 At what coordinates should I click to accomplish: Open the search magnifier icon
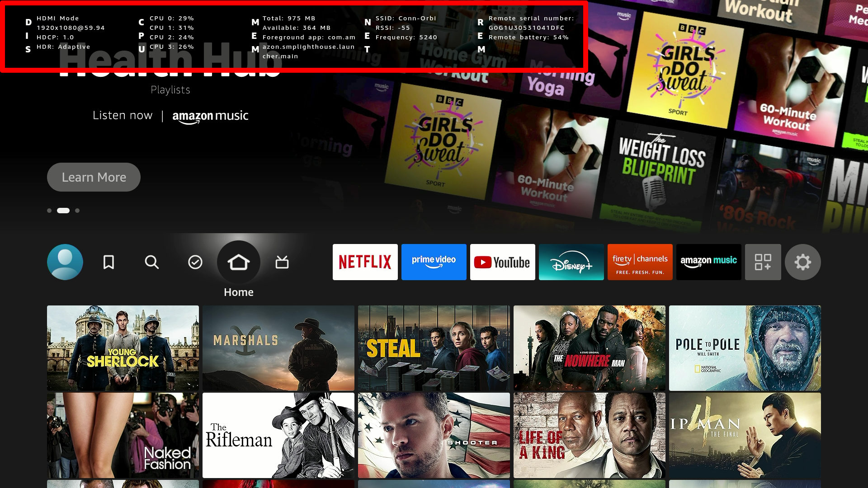point(152,262)
